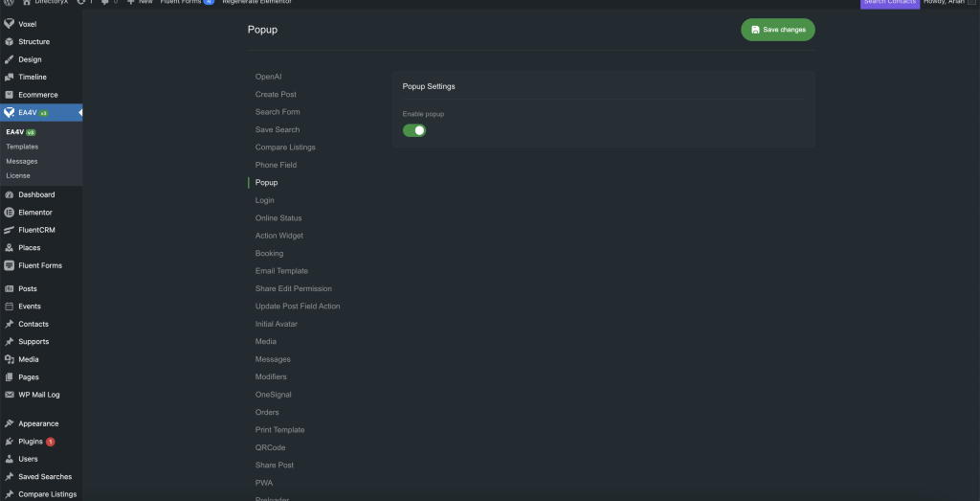The width and height of the screenshot is (980, 501).
Task: Select the QRCode settings tab
Action: tap(270, 447)
